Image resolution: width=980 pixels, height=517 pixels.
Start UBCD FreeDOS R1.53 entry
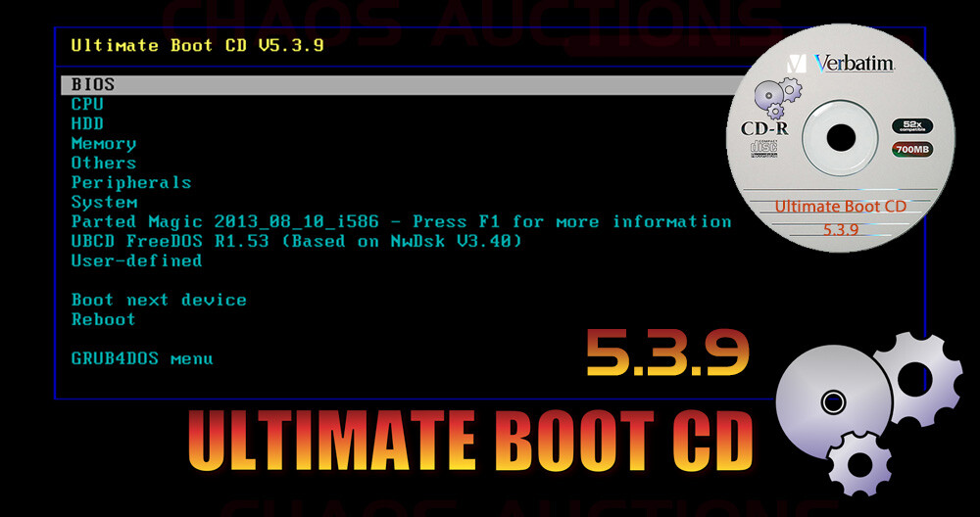point(296,241)
